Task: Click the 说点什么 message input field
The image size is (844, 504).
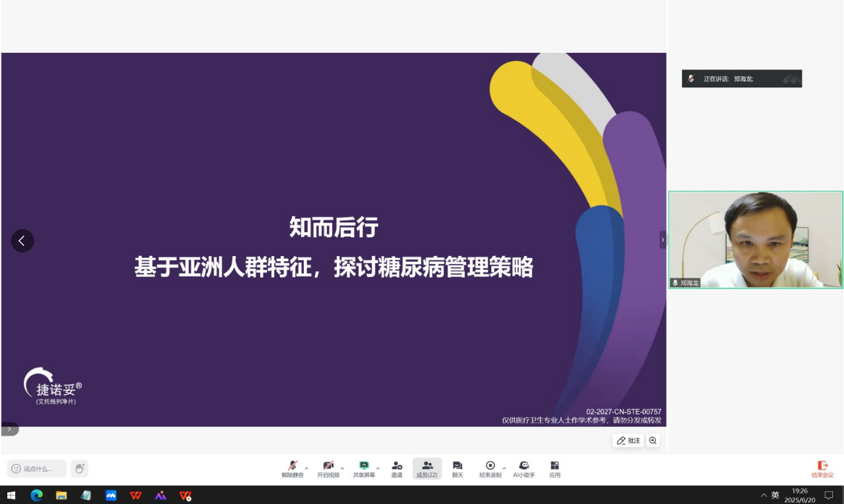Action: click(37, 468)
